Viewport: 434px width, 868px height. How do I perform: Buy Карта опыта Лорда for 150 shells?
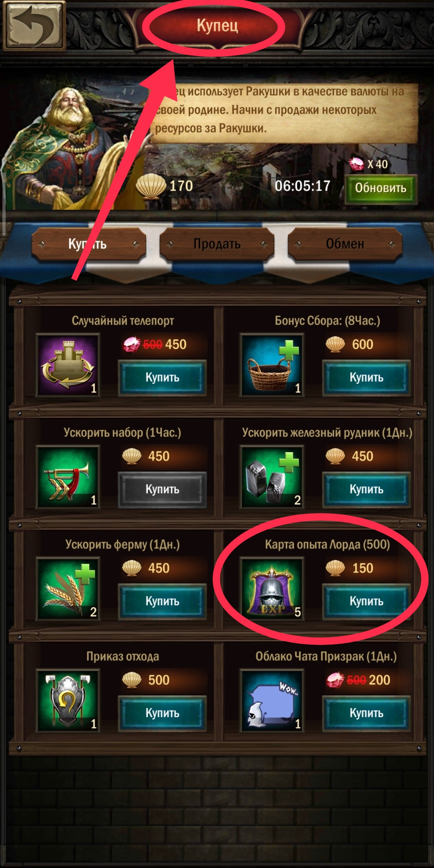(366, 601)
